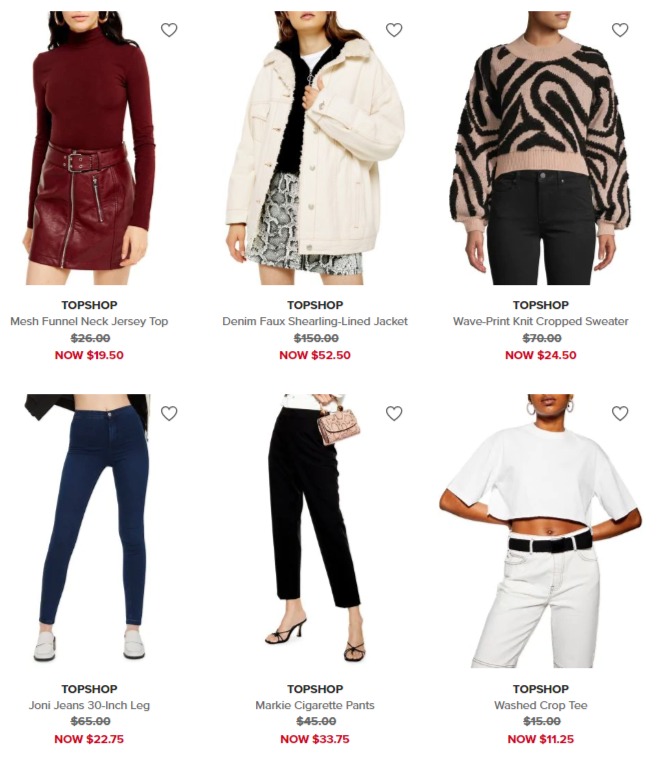Favorite the Mesh Funnel Neck Jersey Top with the heart icon
The width and height of the screenshot is (661, 766).
point(169,30)
